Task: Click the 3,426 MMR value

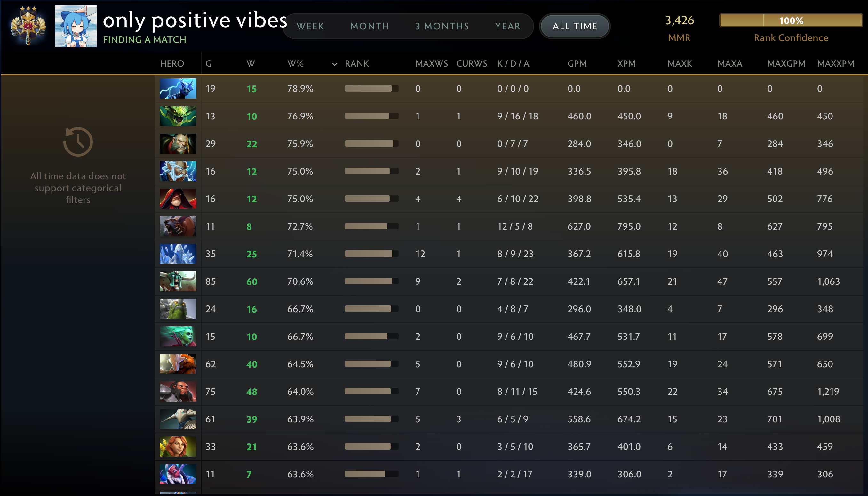Action: pos(680,20)
